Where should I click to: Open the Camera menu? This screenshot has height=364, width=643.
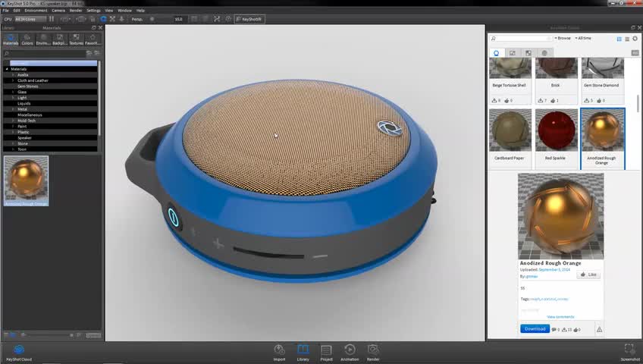(58, 11)
